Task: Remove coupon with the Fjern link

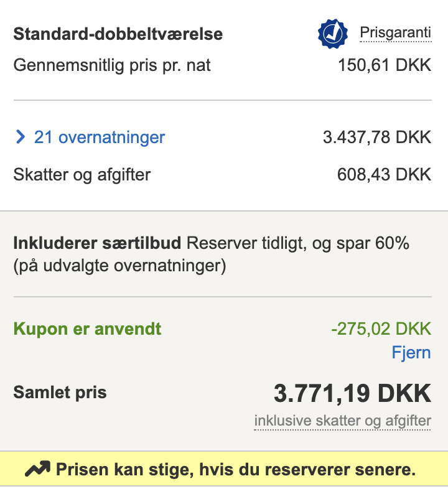Action: pyautogui.click(x=411, y=352)
